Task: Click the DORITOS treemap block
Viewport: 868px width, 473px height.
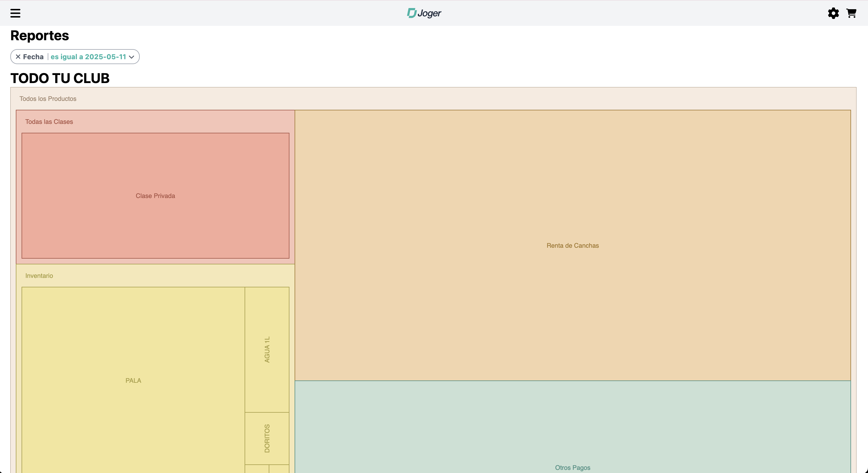Action: (x=267, y=438)
